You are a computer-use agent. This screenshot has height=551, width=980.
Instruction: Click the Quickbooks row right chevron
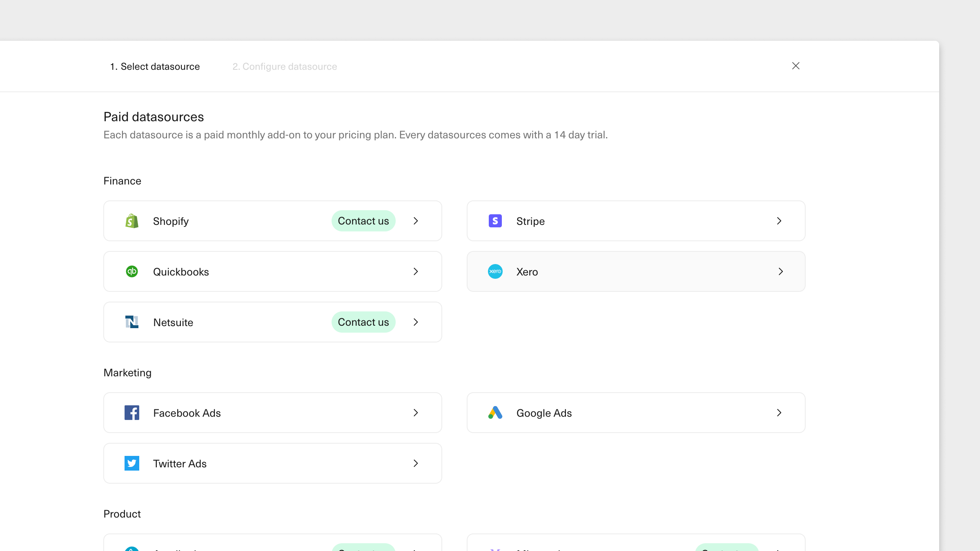pos(416,271)
